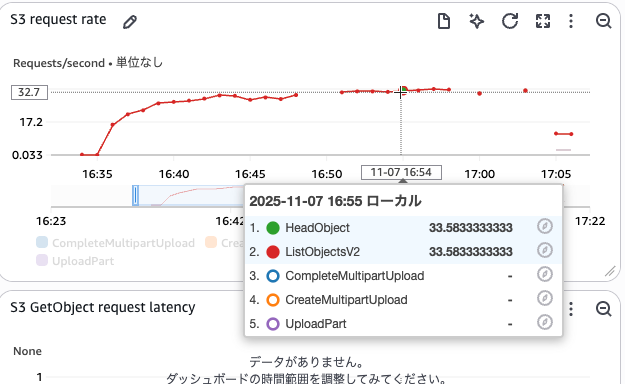Click the tooltip header 2025-11-07 16:55 ローカル
Screen dimensions: 625x384
(x=335, y=201)
